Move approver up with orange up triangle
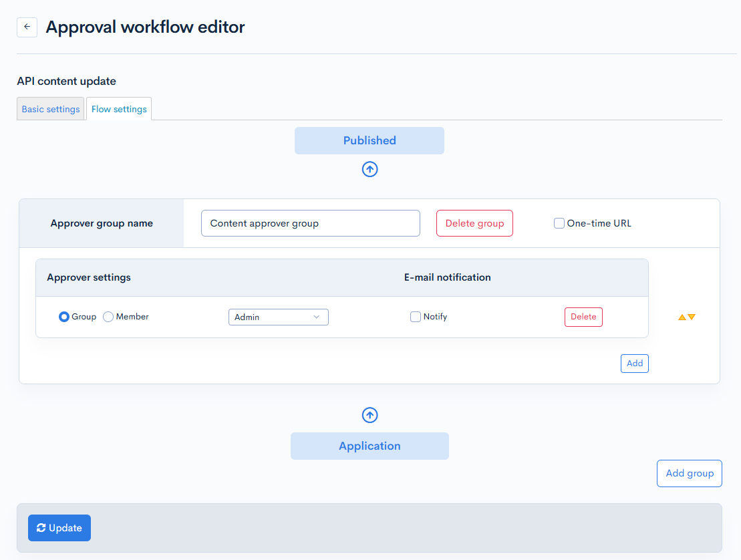741x560 pixels. pos(682,317)
